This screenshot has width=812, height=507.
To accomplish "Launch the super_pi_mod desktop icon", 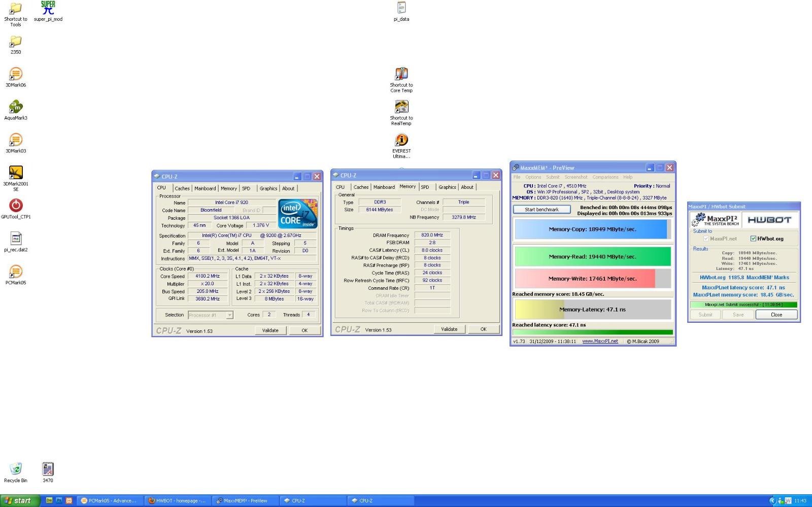I will coord(48,9).
